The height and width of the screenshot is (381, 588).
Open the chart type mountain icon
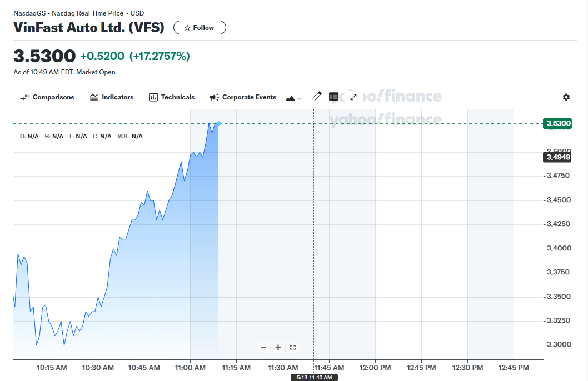pos(290,98)
